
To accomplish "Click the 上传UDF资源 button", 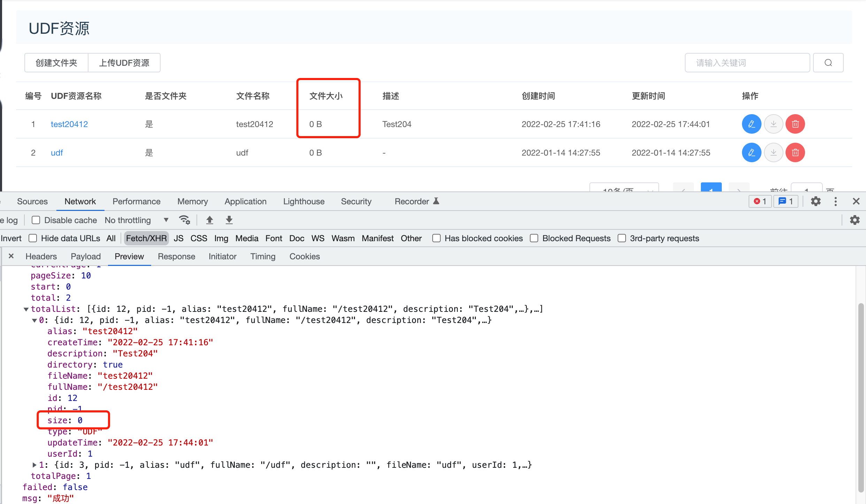I will 124,63.
